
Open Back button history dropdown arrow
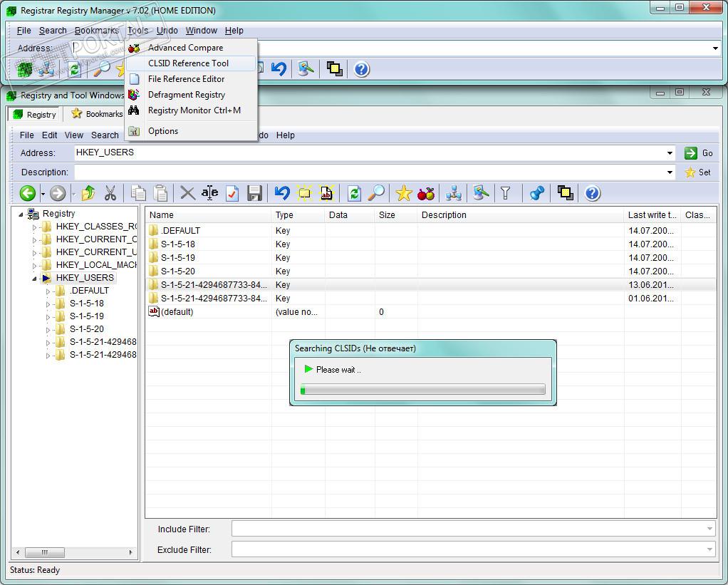43,194
